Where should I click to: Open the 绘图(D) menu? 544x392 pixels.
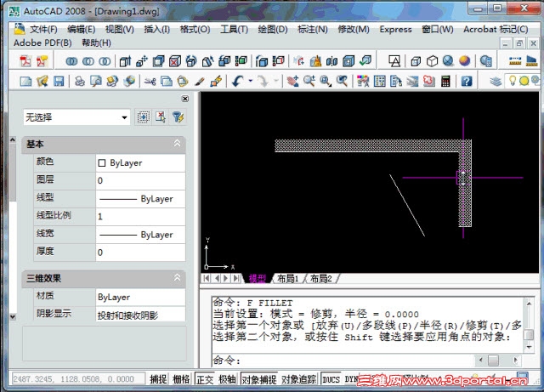click(x=273, y=29)
